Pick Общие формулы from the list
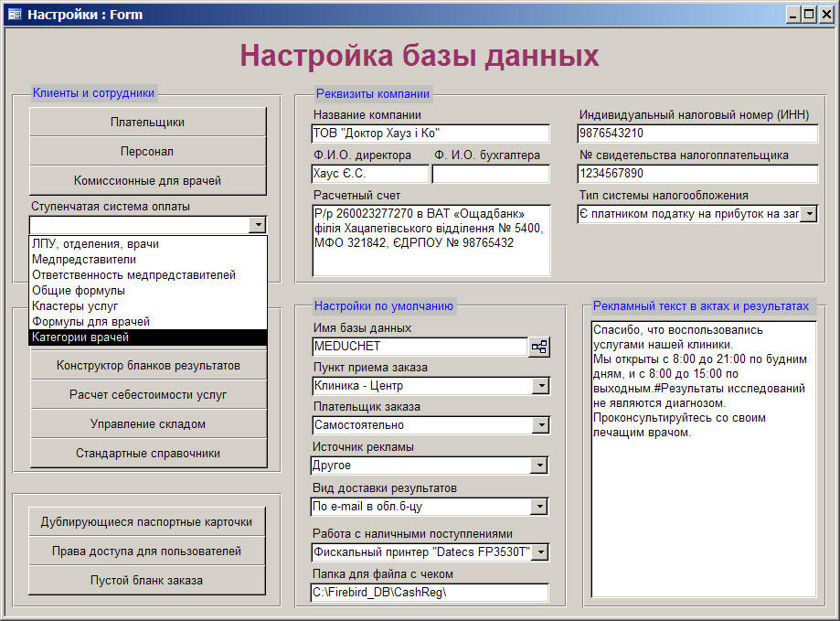Viewport: 840px width, 621px height. click(x=148, y=291)
